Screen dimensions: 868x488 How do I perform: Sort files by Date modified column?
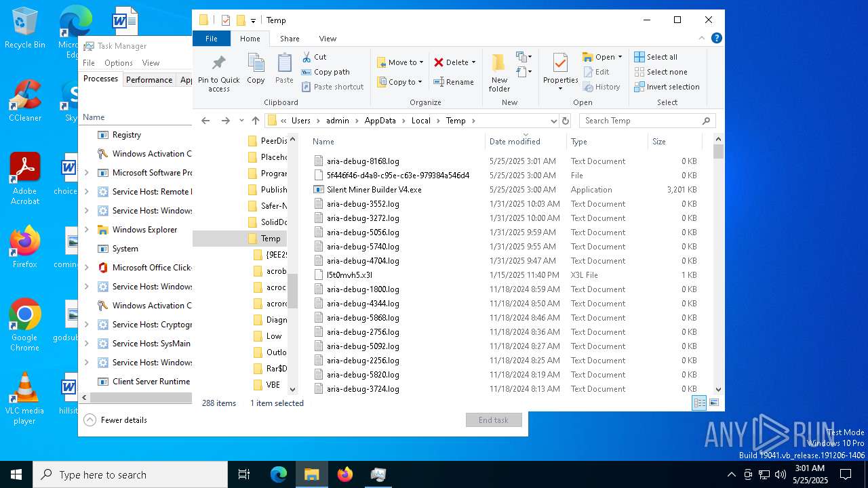click(x=526, y=142)
